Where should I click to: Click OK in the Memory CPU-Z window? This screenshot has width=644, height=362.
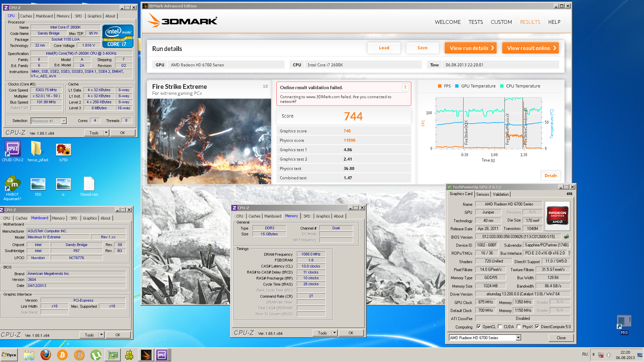click(x=351, y=333)
